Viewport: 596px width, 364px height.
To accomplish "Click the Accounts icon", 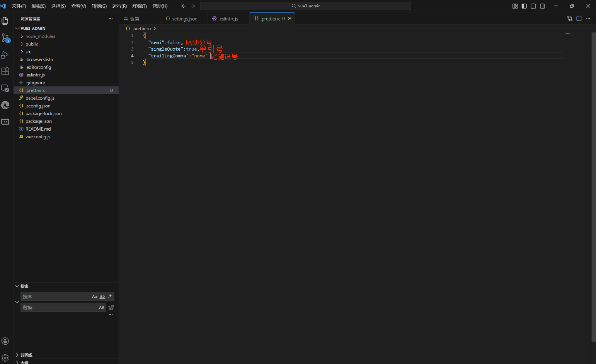I will point(5,341).
